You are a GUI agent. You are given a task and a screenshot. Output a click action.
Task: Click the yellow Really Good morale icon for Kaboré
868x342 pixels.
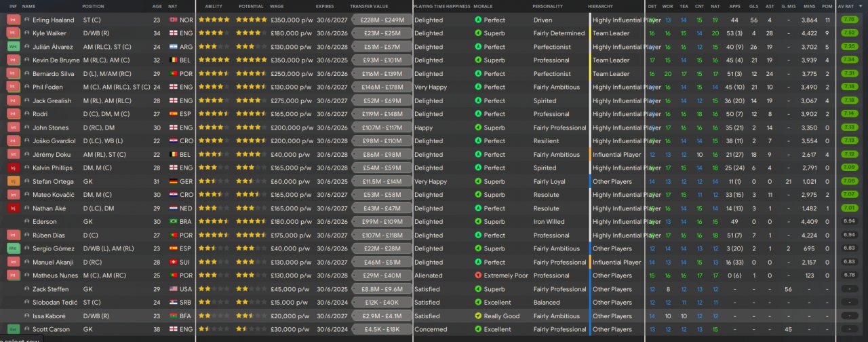(x=478, y=316)
